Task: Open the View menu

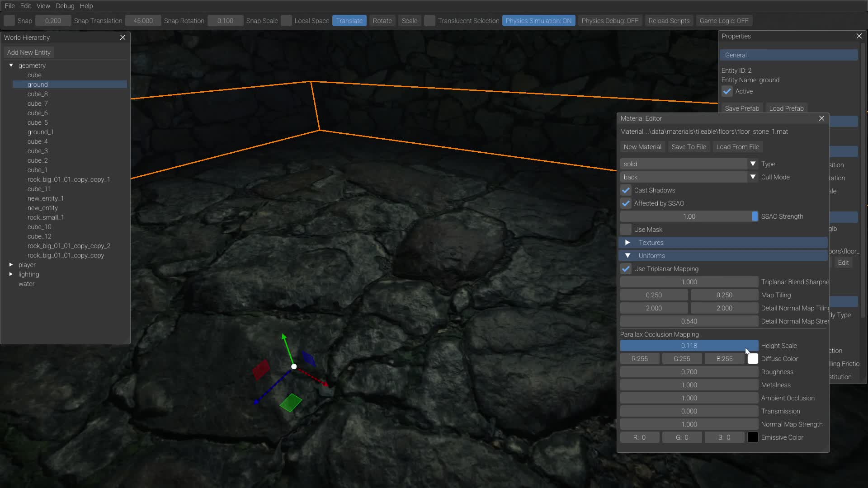Action: pos(43,6)
